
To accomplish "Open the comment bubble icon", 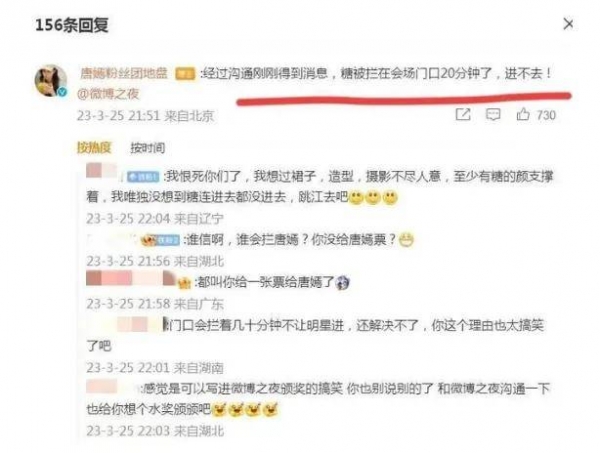I will pos(493,114).
